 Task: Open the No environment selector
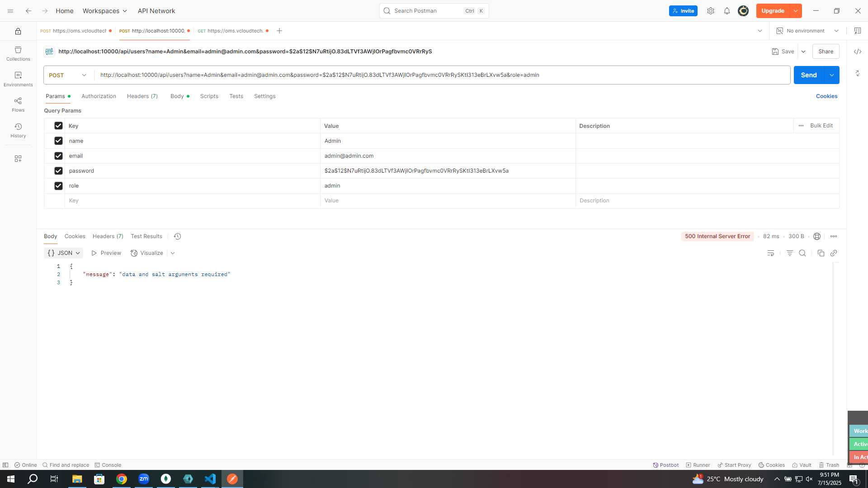click(x=808, y=31)
